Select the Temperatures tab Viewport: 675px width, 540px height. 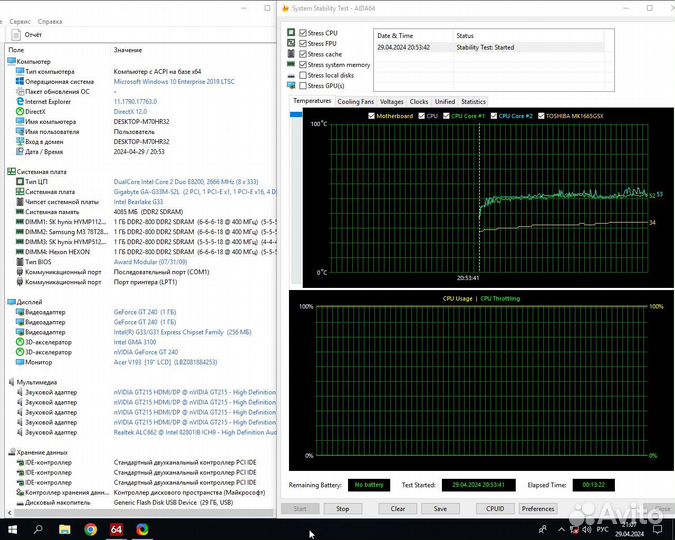click(312, 101)
